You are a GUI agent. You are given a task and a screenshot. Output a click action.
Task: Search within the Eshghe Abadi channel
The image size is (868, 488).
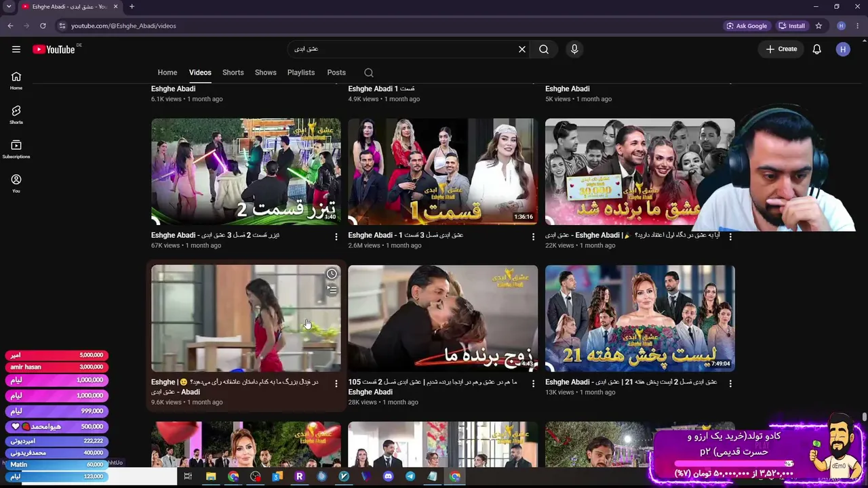[369, 73]
